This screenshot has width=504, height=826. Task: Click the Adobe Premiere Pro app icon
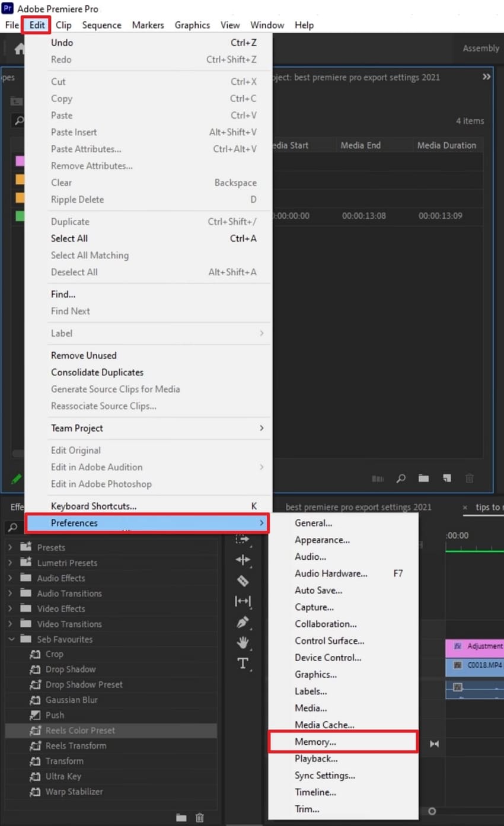[8, 8]
